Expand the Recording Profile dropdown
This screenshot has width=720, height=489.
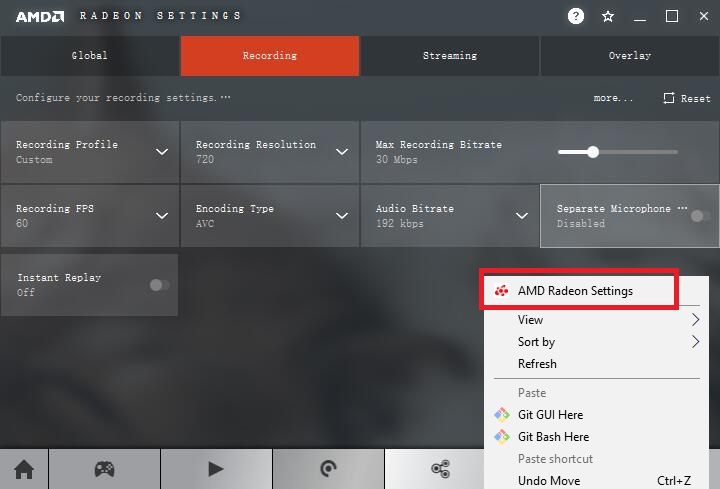pos(162,152)
